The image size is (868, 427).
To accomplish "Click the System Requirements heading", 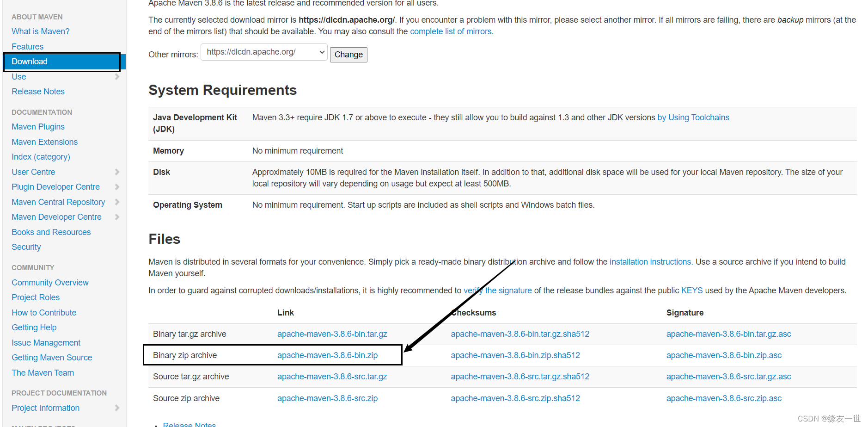I will (x=222, y=90).
